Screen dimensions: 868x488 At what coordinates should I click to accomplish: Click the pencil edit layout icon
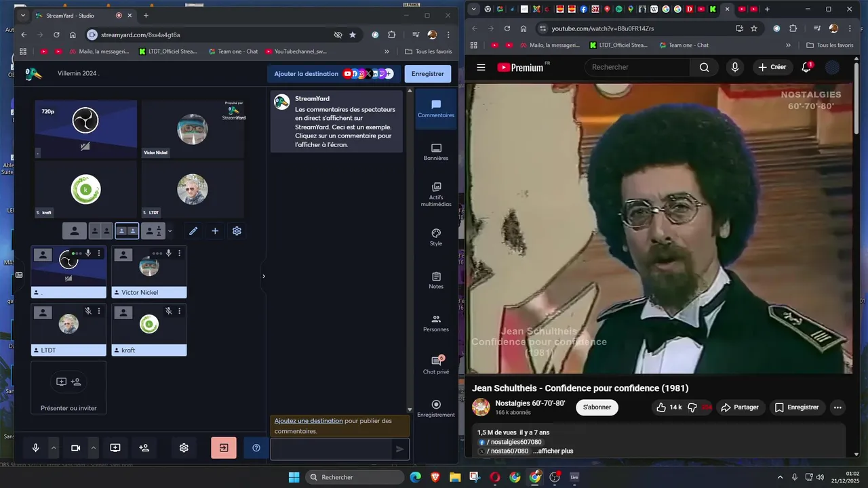(x=193, y=231)
